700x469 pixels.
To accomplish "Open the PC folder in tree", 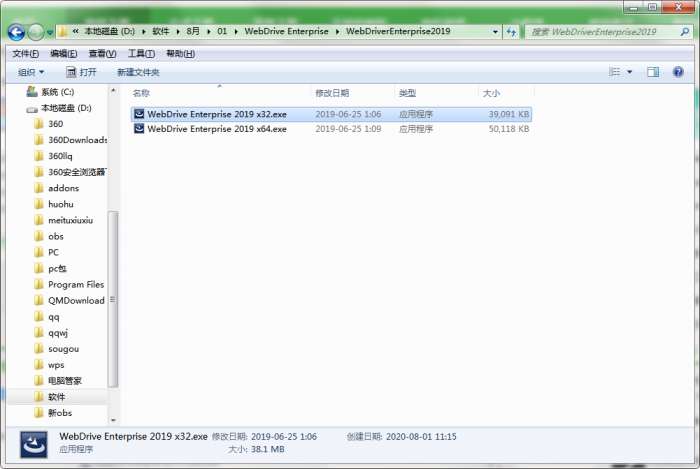I will pos(46,253).
